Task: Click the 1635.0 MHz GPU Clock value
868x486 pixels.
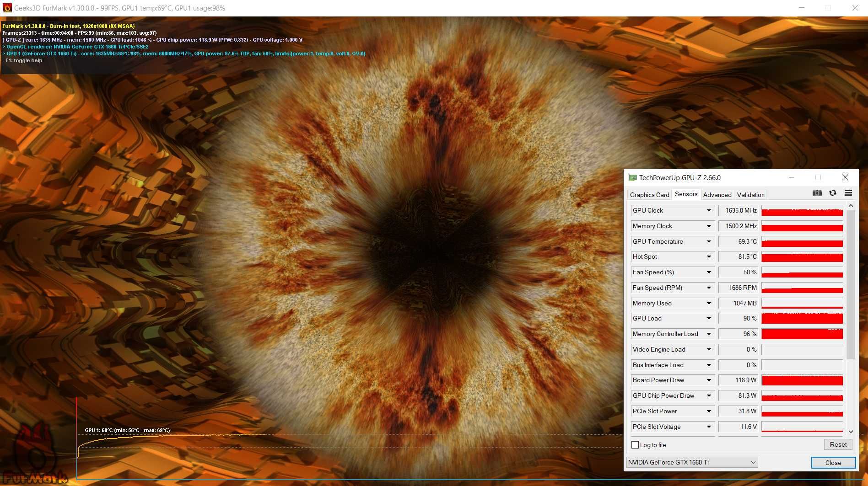Action: coord(738,210)
